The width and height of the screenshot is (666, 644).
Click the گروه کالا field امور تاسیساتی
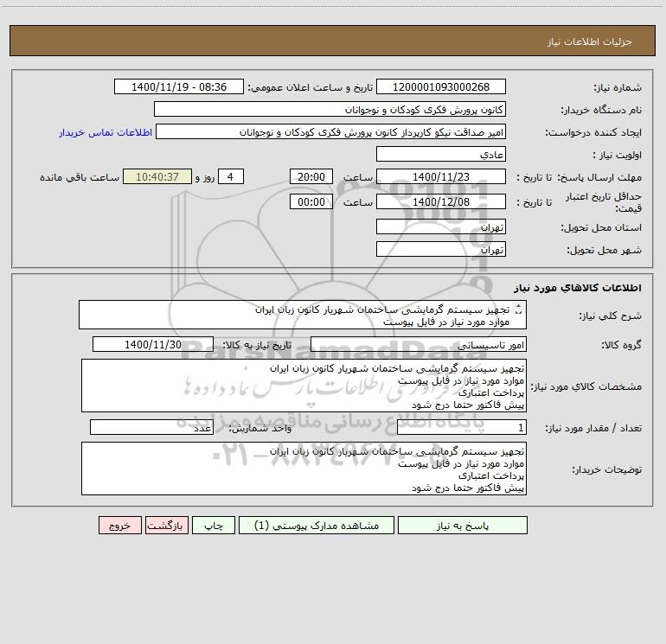[419, 344]
